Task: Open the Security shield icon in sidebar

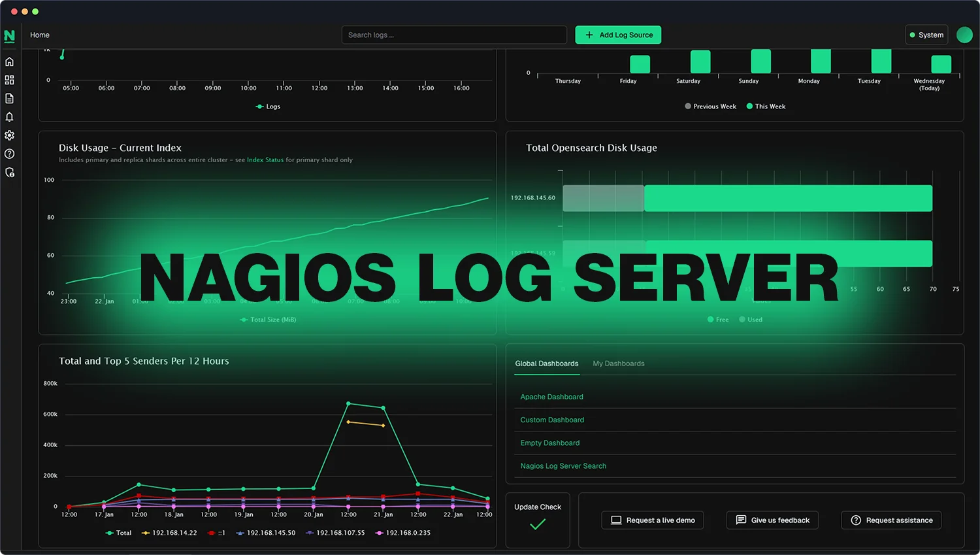Action: coord(9,173)
